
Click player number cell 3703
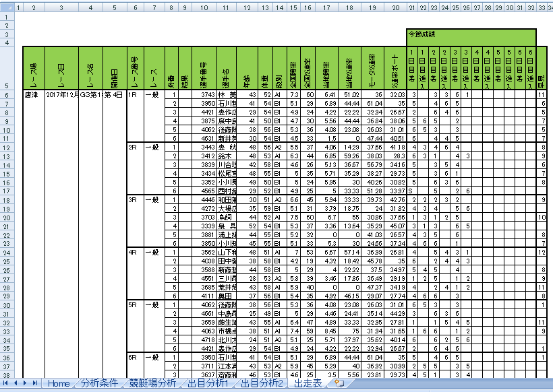[x=204, y=218]
